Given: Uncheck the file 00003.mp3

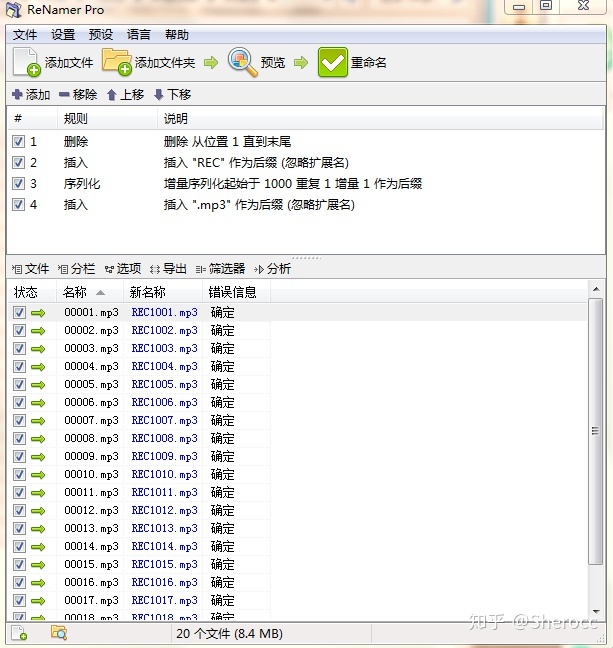Looking at the screenshot, I should [x=19, y=348].
